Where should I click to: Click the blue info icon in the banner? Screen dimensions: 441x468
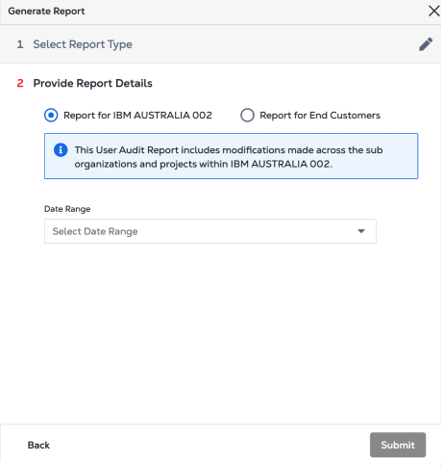point(61,150)
